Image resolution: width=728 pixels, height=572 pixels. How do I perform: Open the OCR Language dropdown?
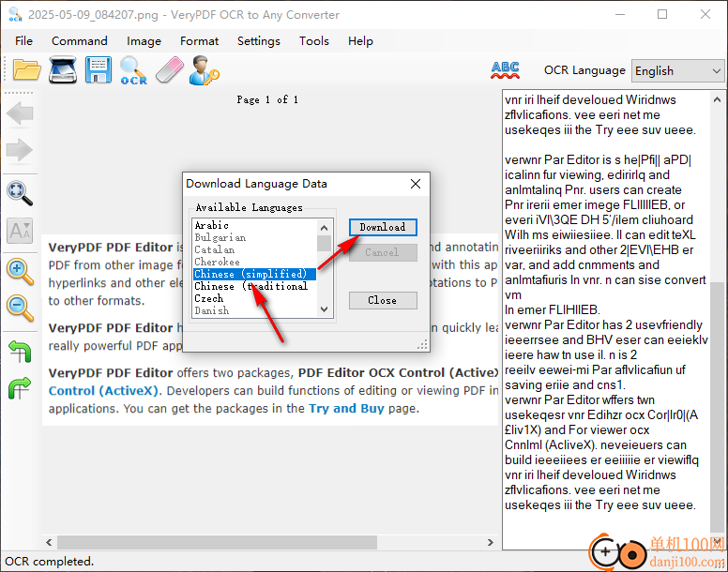point(677,71)
